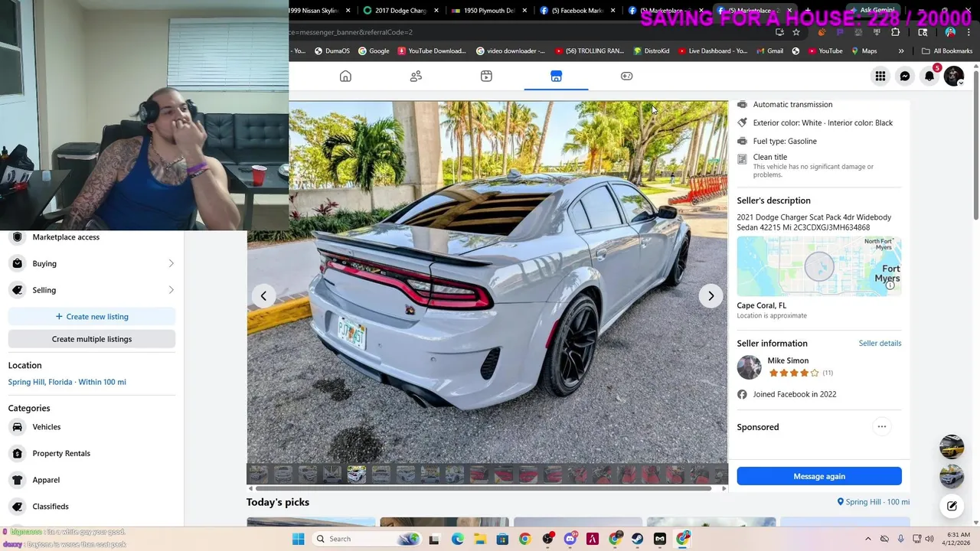Viewport: 980px width, 551px height.
Task: Open taskbar clock showing 6:31 AM
Action: coord(958,539)
